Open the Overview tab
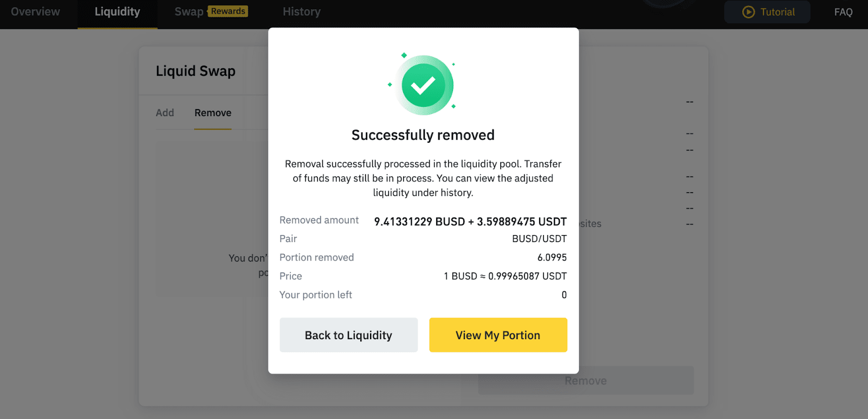The image size is (868, 419). pos(36,12)
